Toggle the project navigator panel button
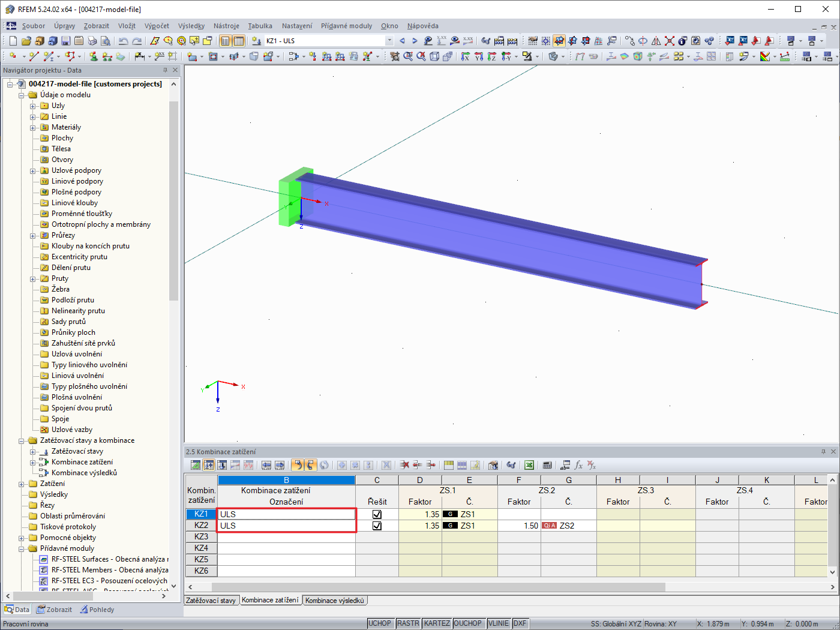The height and width of the screenshot is (630, 840). [x=225, y=41]
